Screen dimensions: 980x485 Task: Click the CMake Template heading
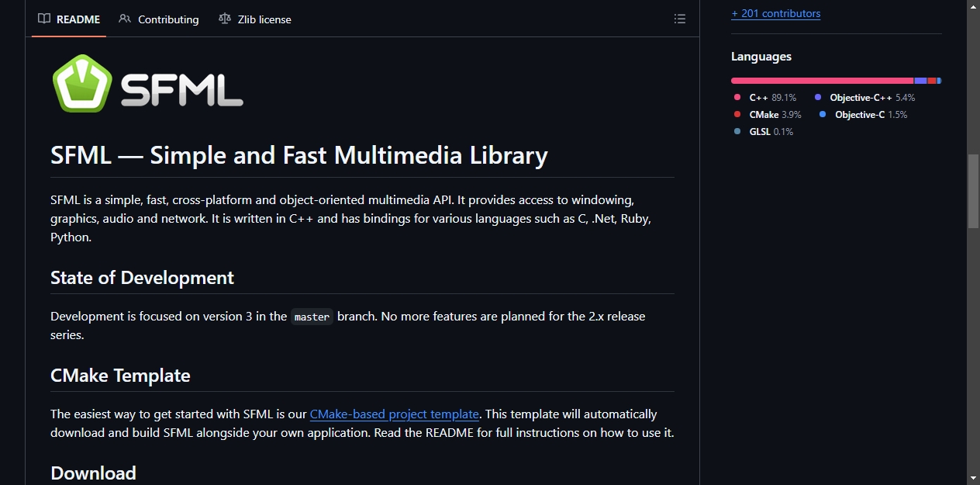120,376
